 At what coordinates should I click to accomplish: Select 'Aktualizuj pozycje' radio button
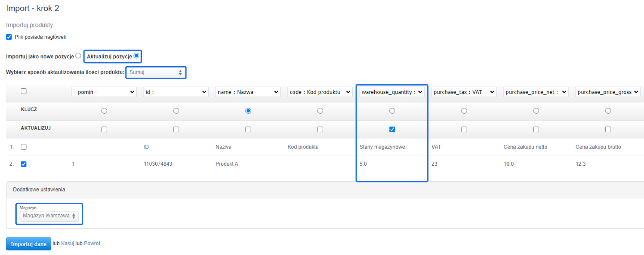(137, 56)
